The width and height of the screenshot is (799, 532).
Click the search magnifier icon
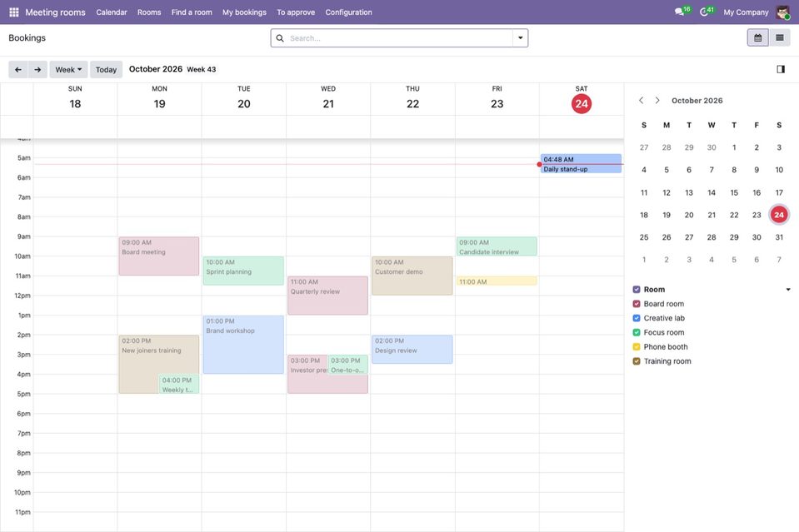click(280, 38)
